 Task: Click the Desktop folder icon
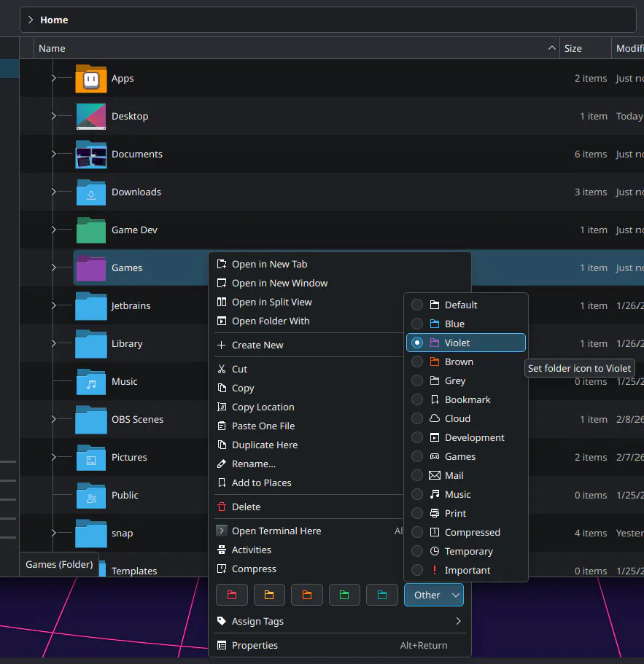[90, 116]
